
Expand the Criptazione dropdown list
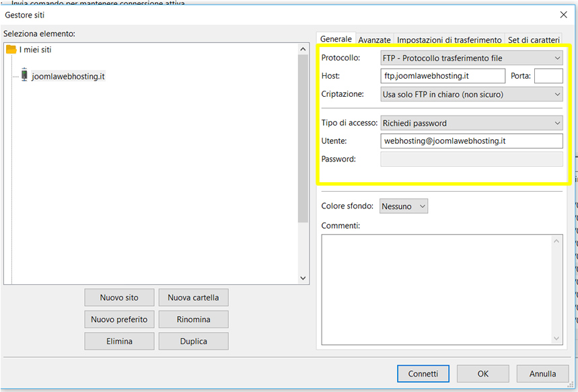471,95
